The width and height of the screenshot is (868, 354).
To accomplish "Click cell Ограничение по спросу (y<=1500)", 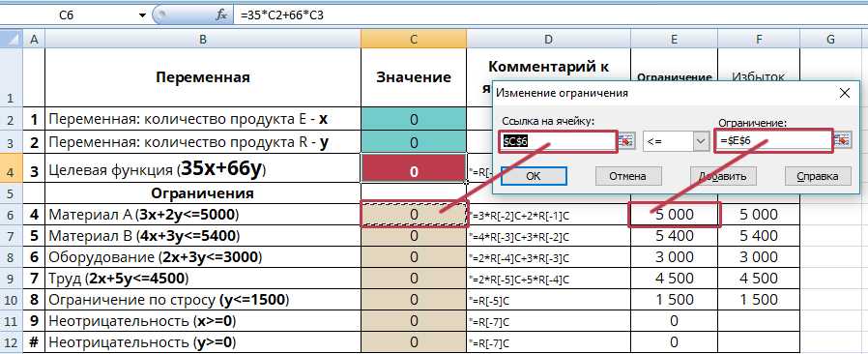I will 203,300.
